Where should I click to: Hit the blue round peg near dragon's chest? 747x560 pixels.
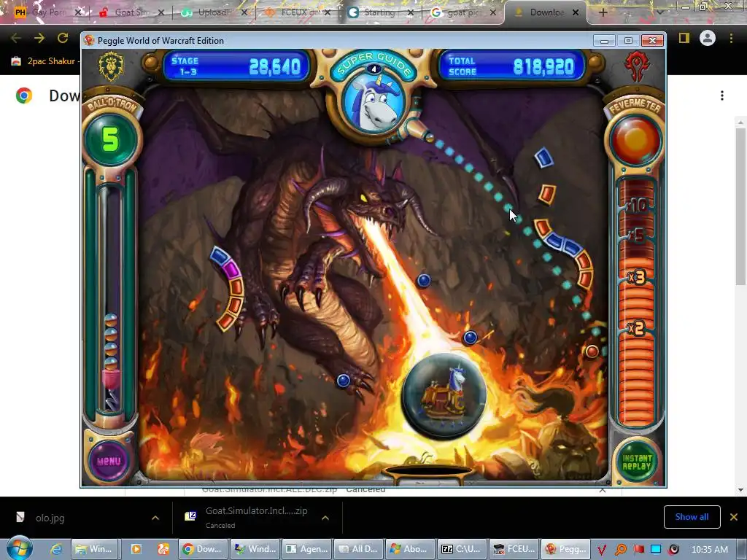click(424, 281)
